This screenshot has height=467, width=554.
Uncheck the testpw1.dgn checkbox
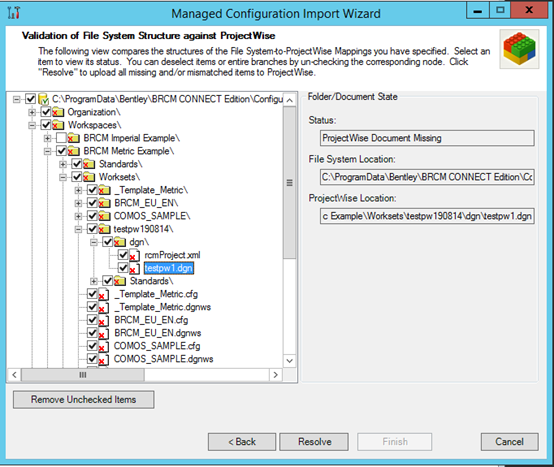[123, 268]
